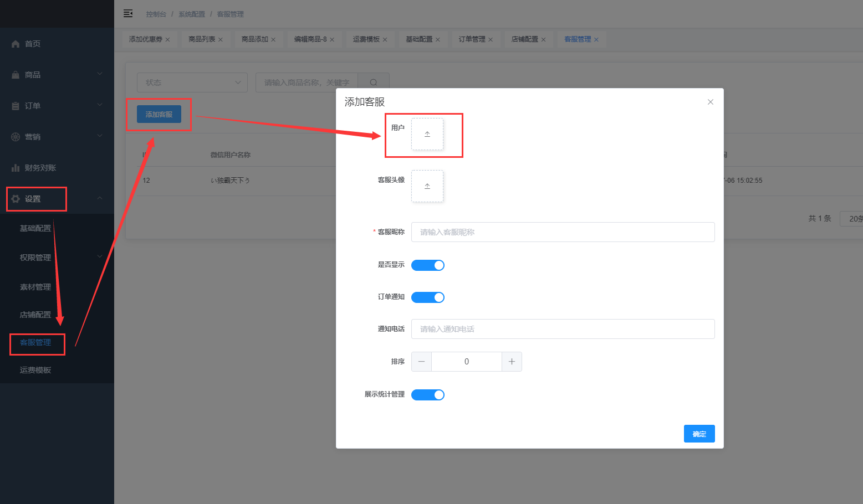The image size is (863, 504).
Task: Close the 订单管理 tab with its X
Action: click(491, 40)
